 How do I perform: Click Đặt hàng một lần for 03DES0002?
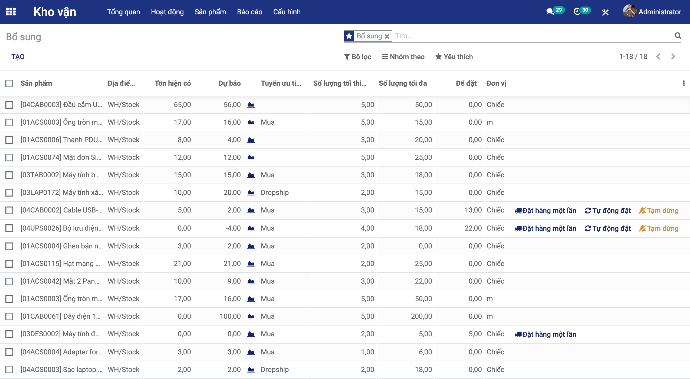(546, 334)
